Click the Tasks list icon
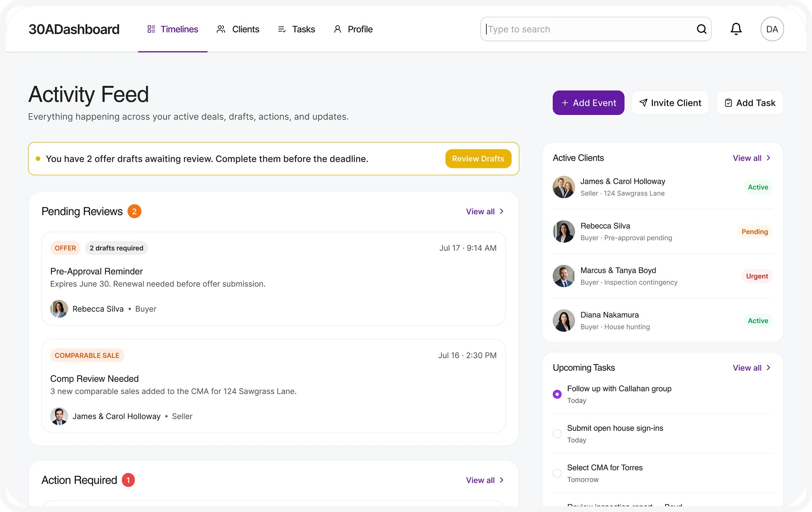This screenshot has height=512, width=812. click(282, 29)
